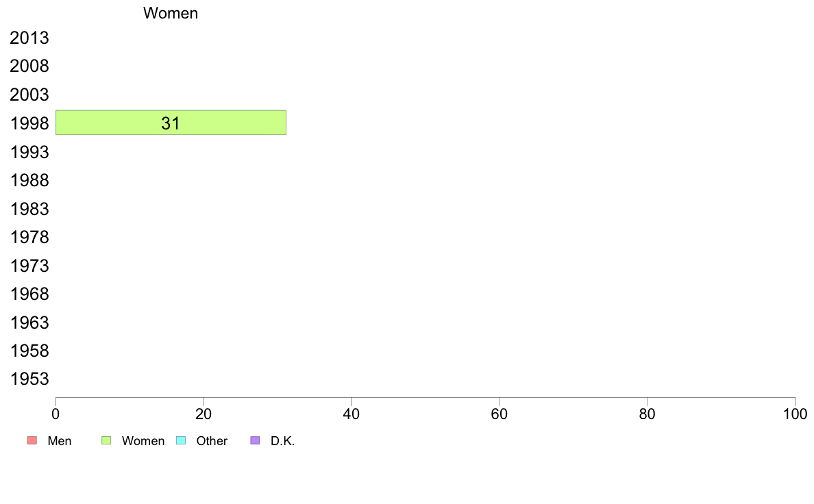Click the cyan Other legend swatch

(181, 440)
